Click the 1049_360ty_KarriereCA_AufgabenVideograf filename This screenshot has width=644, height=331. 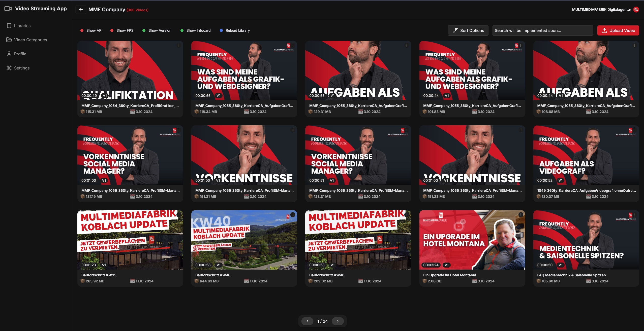587,191
